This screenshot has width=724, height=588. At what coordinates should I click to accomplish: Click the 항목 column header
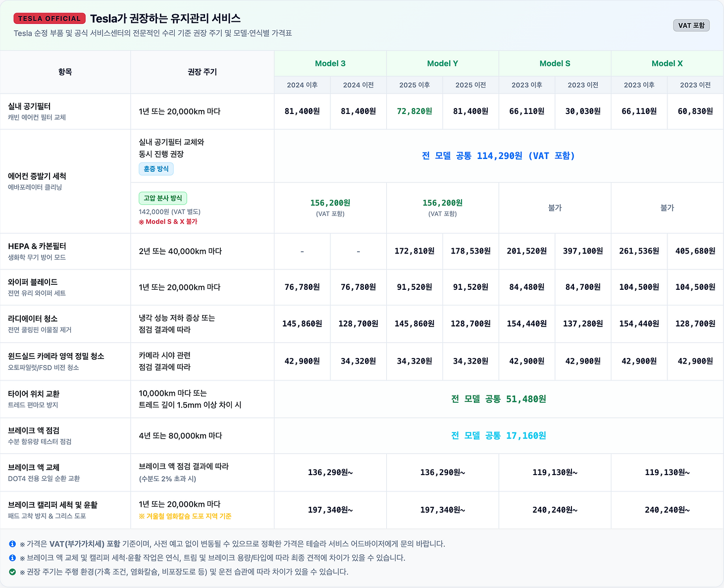pyautogui.click(x=65, y=72)
